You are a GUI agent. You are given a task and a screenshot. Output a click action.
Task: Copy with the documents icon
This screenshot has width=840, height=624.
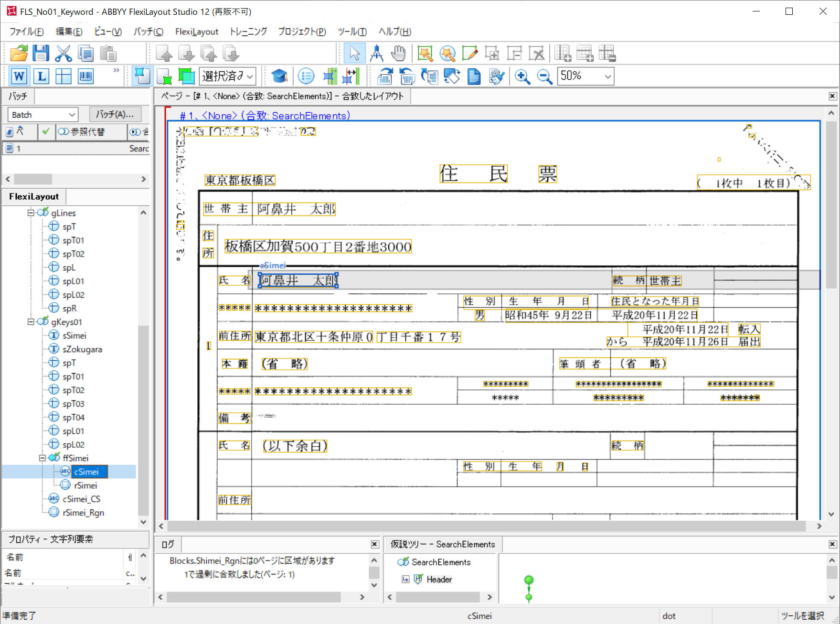coord(86,54)
